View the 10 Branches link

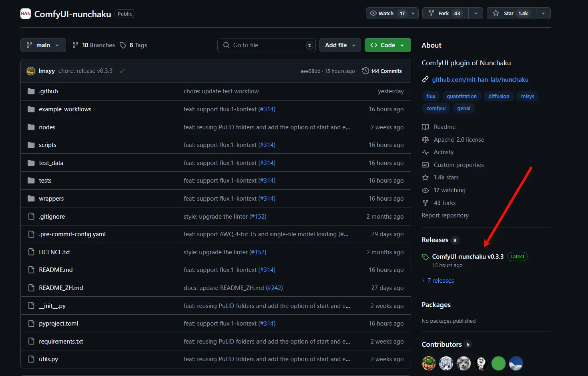tap(94, 45)
